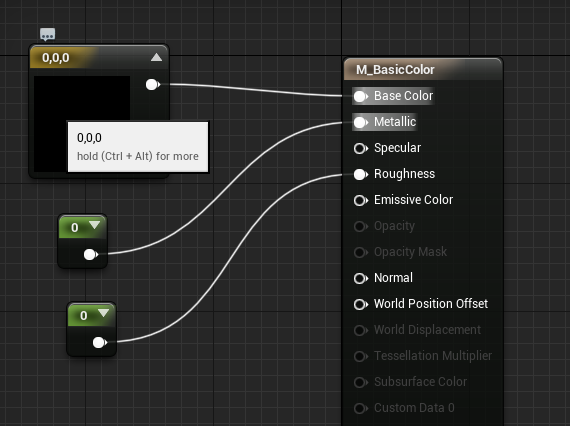Click the output pin of the Roughness constant node
The height and width of the screenshot is (426, 570).
[100, 342]
